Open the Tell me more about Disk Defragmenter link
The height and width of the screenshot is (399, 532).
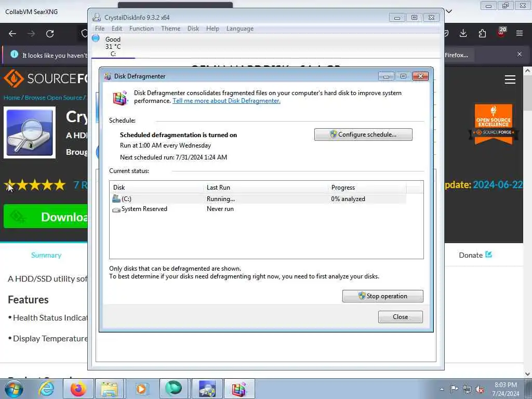[x=227, y=101]
